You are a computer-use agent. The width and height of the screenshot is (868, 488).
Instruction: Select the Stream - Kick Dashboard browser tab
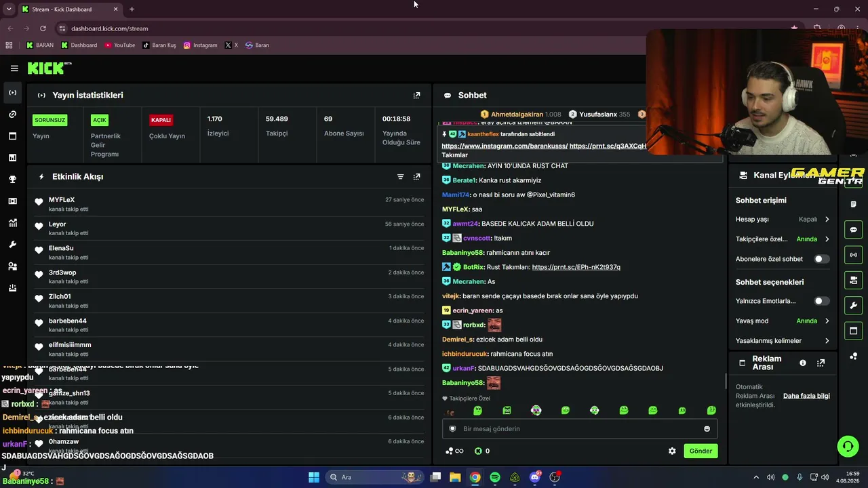click(70, 9)
